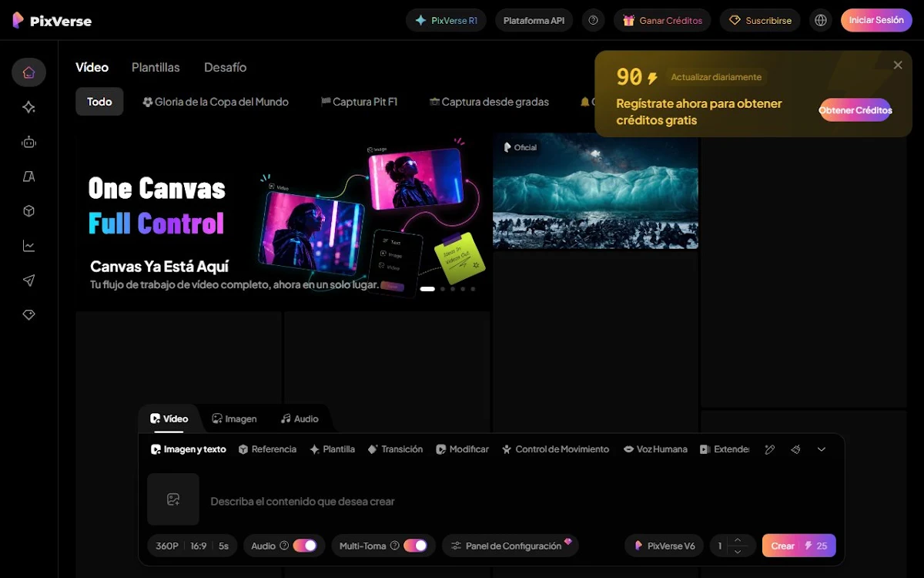This screenshot has height=578, width=924.
Task: Click the Audio help question icon
Action: (x=284, y=546)
